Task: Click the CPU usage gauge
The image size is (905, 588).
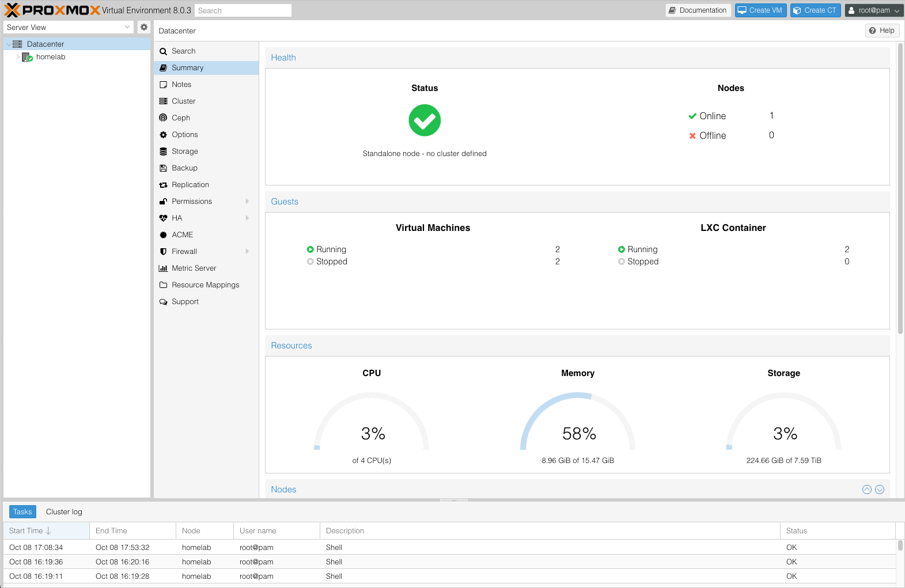Action: [x=372, y=422]
